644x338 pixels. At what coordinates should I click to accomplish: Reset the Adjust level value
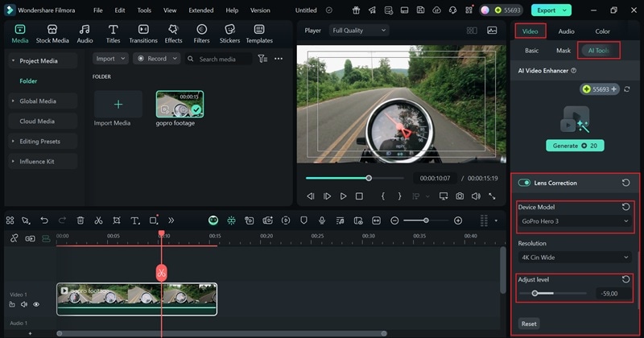click(x=625, y=279)
